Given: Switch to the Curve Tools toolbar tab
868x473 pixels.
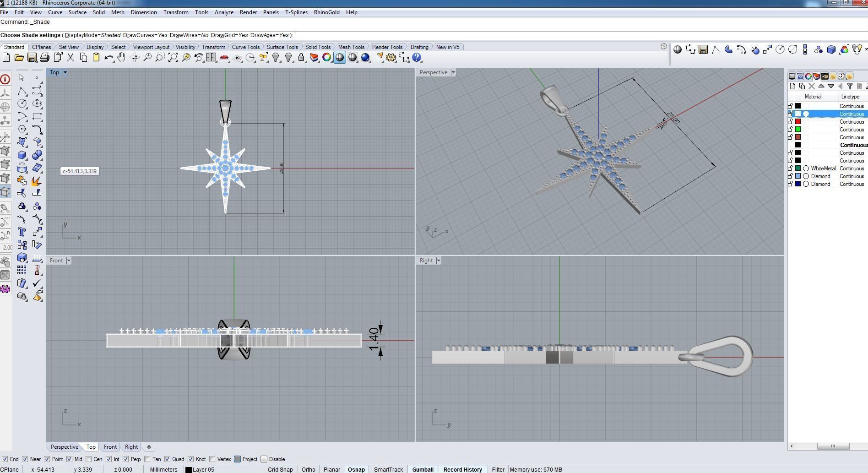Looking at the screenshot, I should 245,47.
